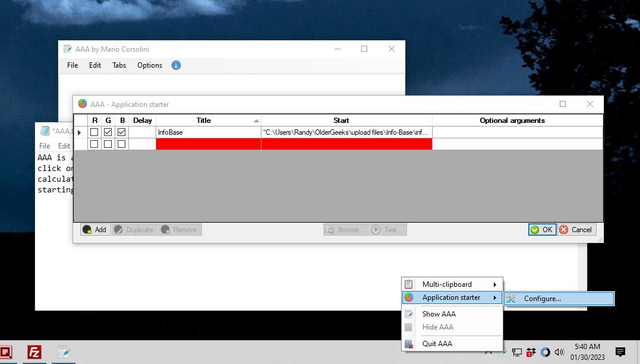Toggle the R checkbox for InfoBase row
This screenshot has width=640, height=364.
click(x=94, y=132)
